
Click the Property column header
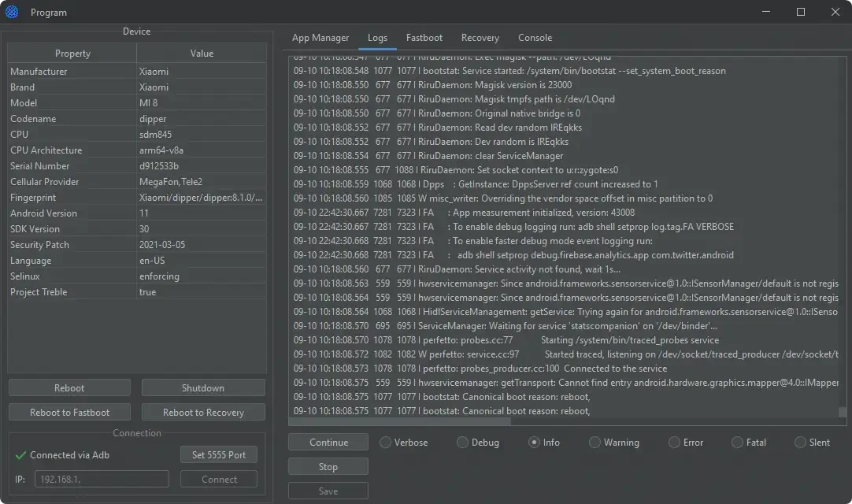coord(72,54)
